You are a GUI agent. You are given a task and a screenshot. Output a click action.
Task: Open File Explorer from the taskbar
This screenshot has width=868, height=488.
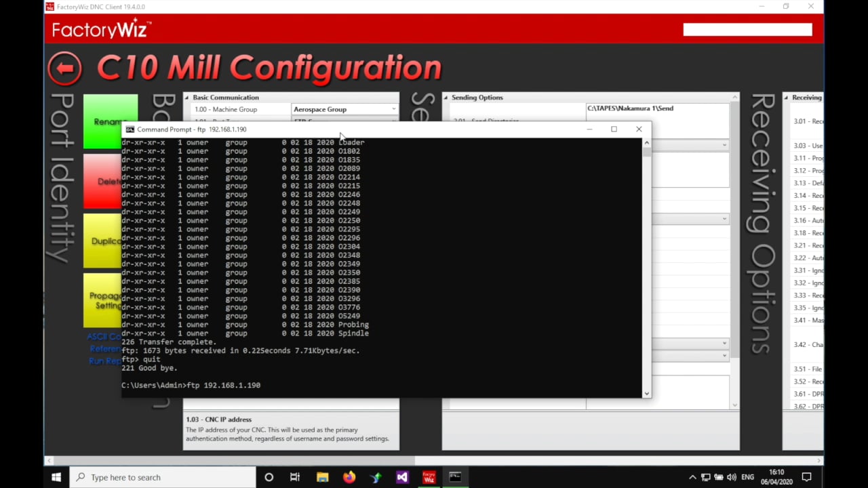pyautogui.click(x=322, y=477)
